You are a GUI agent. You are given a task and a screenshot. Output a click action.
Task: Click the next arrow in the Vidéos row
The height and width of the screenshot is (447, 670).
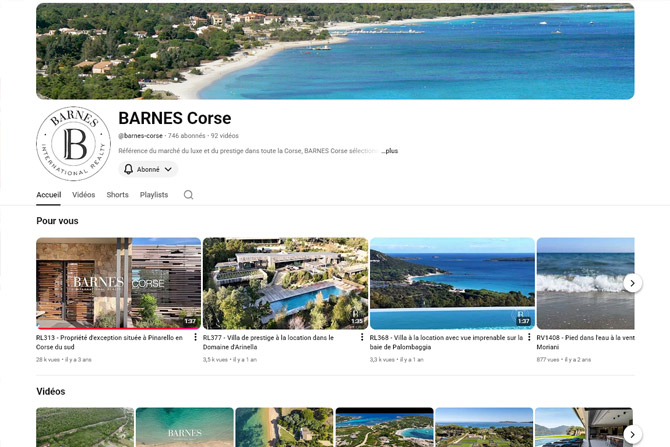(x=632, y=433)
